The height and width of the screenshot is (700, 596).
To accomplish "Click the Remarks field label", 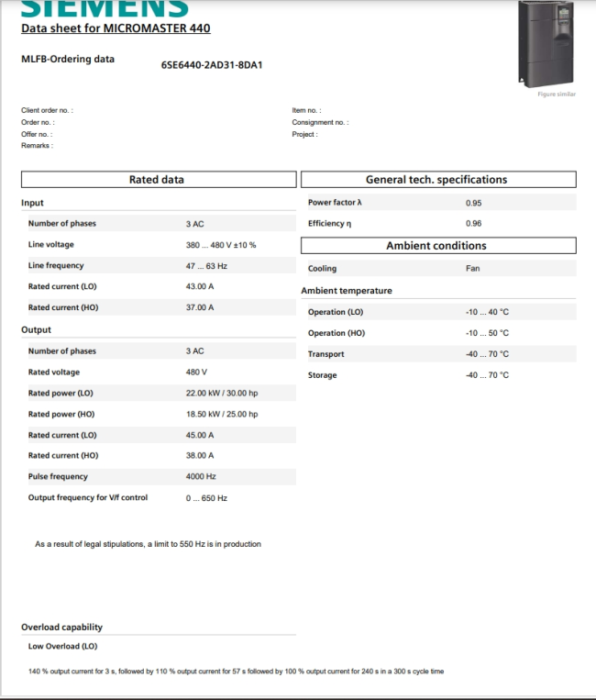I will click(x=38, y=146).
